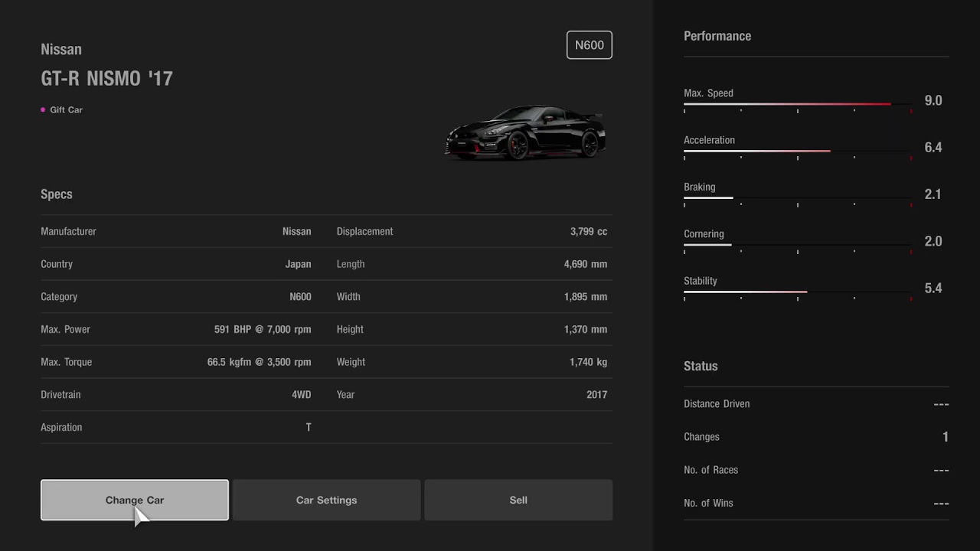
Task: Click the black GT-R NISMO car thumbnail
Action: [x=525, y=132]
